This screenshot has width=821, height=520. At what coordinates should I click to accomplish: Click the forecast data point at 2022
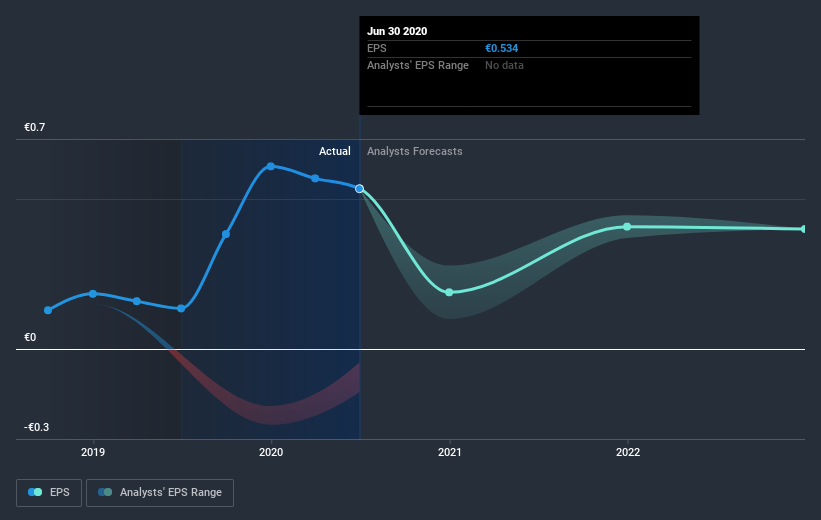(627, 227)
